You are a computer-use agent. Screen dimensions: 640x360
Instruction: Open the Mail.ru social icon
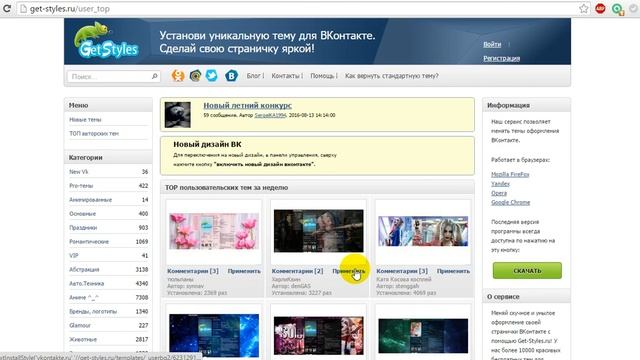195,76
